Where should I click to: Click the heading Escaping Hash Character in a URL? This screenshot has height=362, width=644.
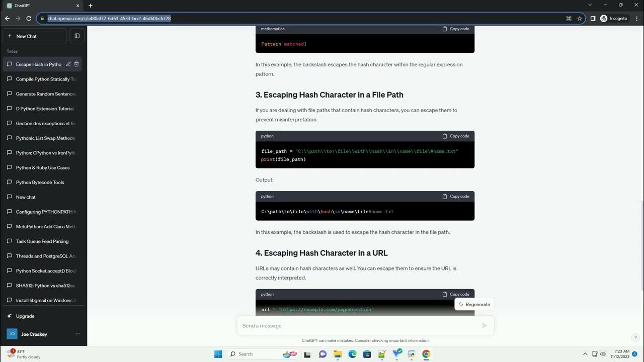pos(321,253)
